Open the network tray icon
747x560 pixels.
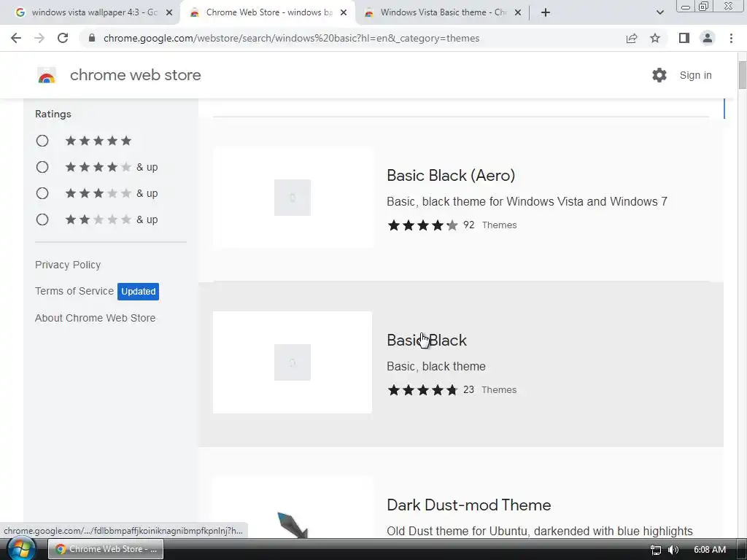point(656,550)
